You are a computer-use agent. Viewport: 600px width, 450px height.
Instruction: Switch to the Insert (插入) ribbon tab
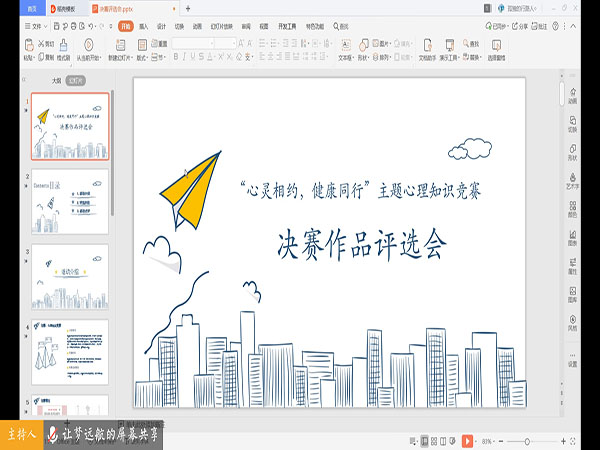[x=144, y=26]
